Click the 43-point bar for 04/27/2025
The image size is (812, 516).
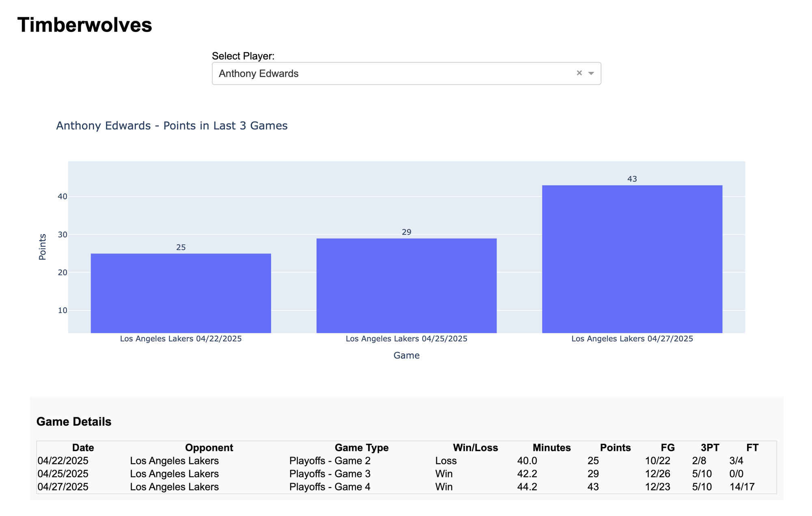pyautogui.click(x=632, y=259)
